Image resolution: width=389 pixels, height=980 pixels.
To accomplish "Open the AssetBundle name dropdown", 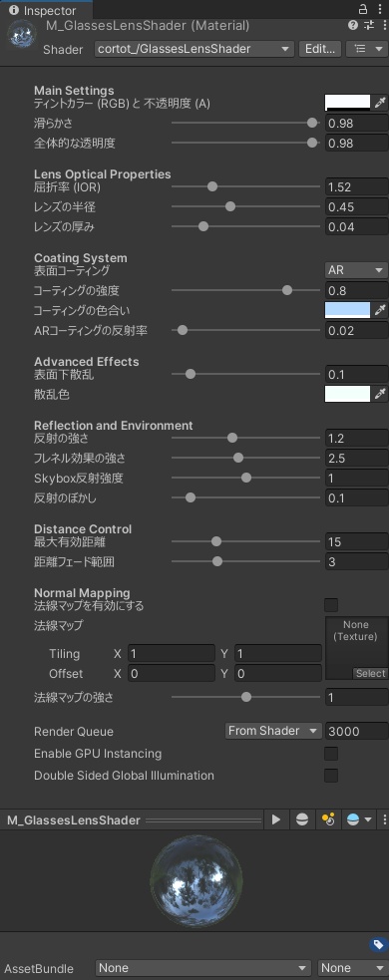I will pyautogui.click(x=203, y=968).
